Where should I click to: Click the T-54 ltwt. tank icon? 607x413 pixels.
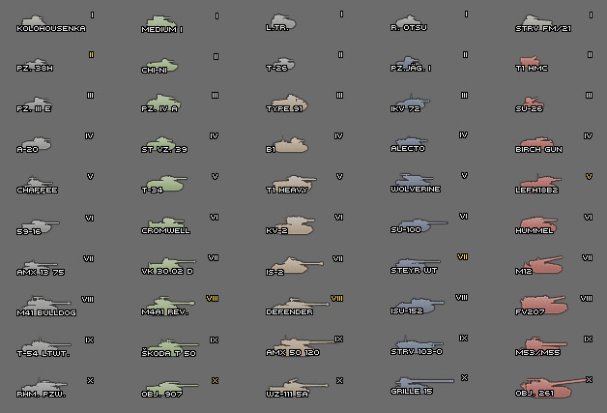pos(46,346)
